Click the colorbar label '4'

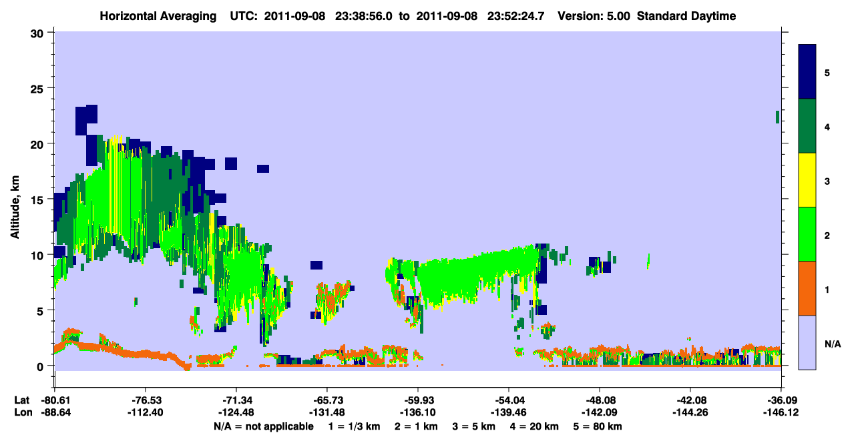click(827, 127)
